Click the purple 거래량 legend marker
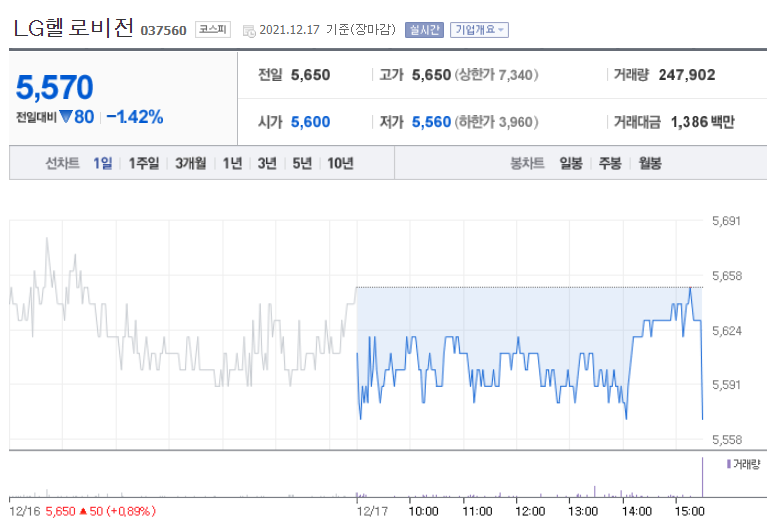 729,463
